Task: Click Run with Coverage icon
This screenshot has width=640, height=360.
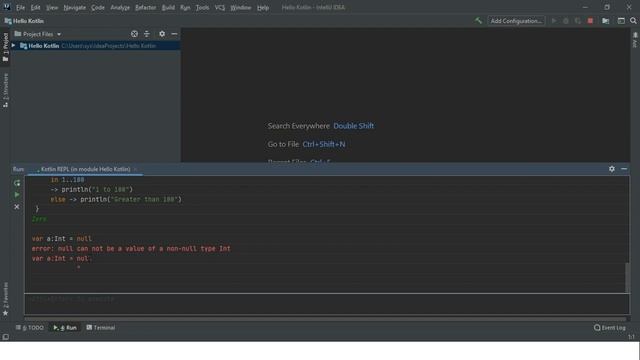Action: (578, 21)
